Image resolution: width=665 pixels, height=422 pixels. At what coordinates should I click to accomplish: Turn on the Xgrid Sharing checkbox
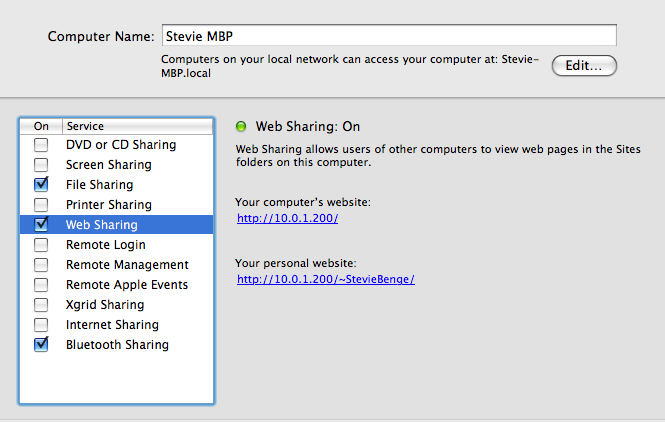pos(41,305)
